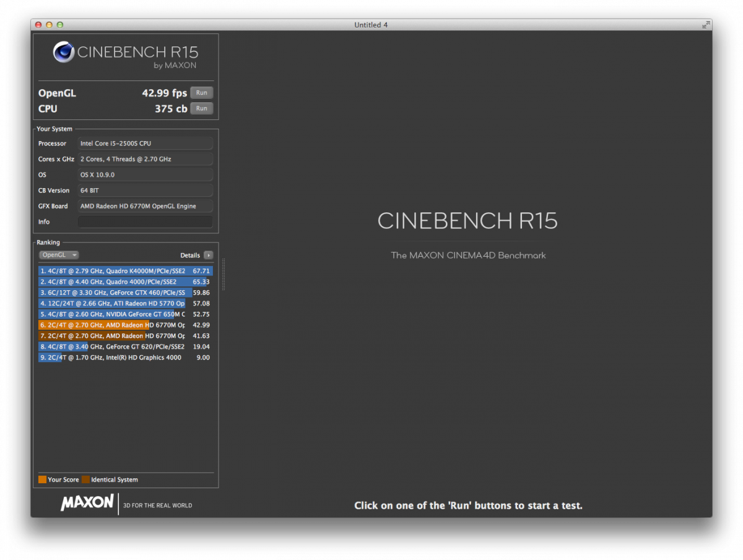Image resolution: width=743 pixels, height=560 pixels.
Task: Select ranking row 9 Intel HD Graphics 4000
Action: (x=125, y=358)
